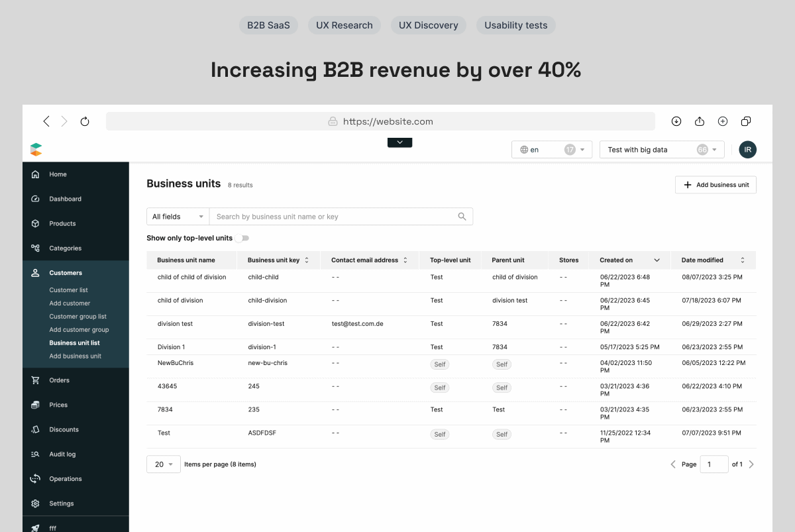Go back using browser back arrow
This screenshot has width=795, height=532.
(x=46, y=121)
